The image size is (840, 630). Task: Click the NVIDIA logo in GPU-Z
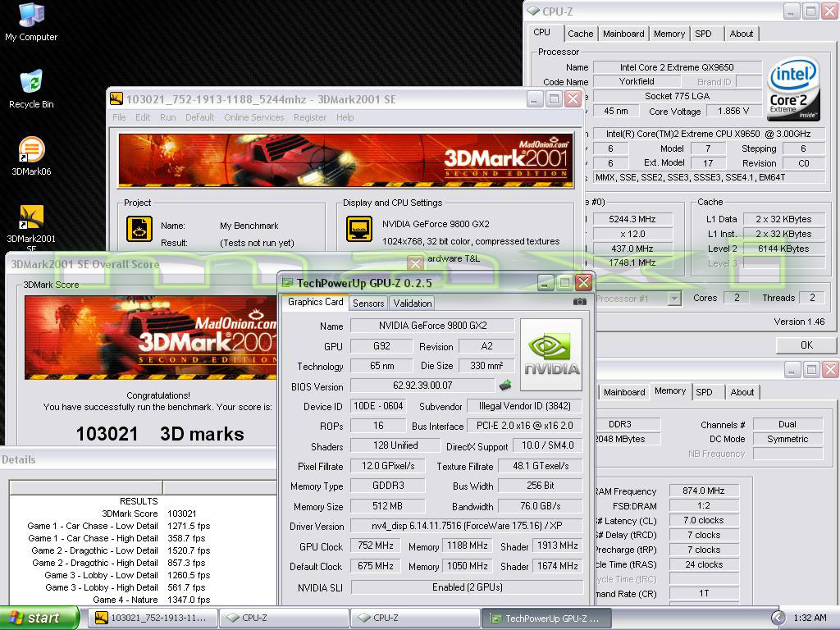point(551,354)
